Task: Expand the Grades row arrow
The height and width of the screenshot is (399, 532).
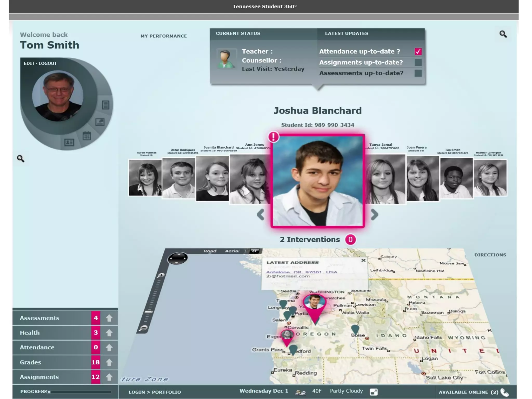Action: (x=109, y=362)
